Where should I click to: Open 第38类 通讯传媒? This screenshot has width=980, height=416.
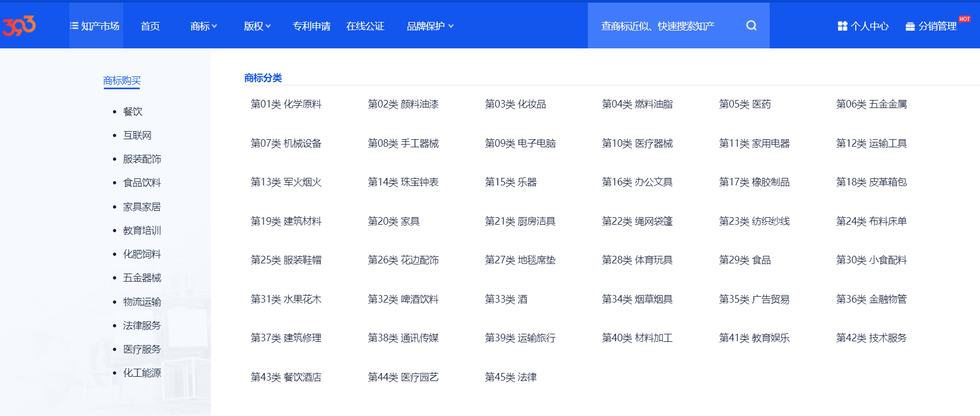click(x=403, y=338)
